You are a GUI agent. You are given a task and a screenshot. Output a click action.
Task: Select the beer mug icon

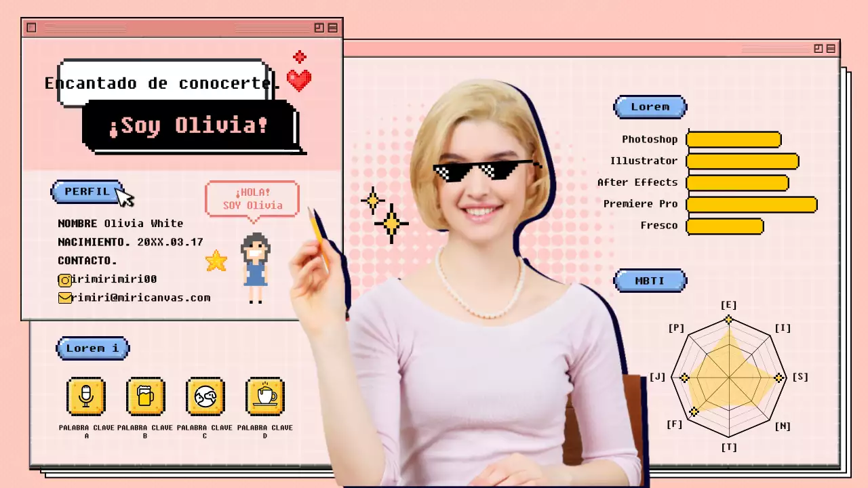click(x=146, y=396)
